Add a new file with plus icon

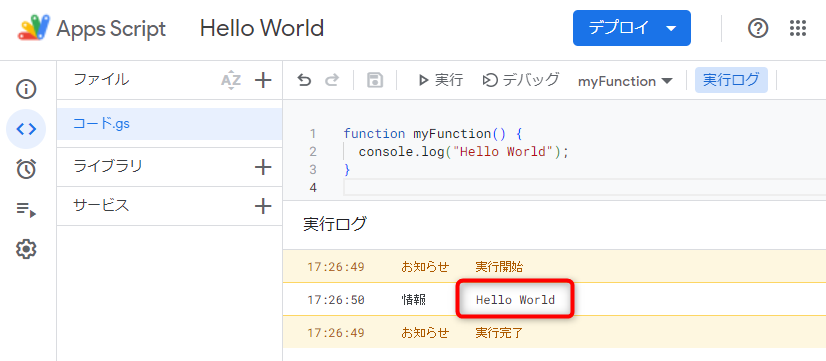(263, 81)
